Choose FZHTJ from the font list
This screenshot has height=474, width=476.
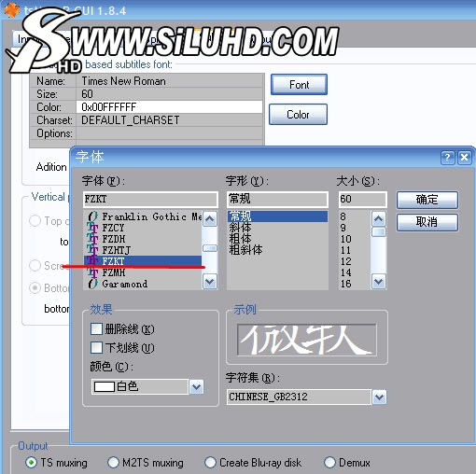[x=117, y=250]
